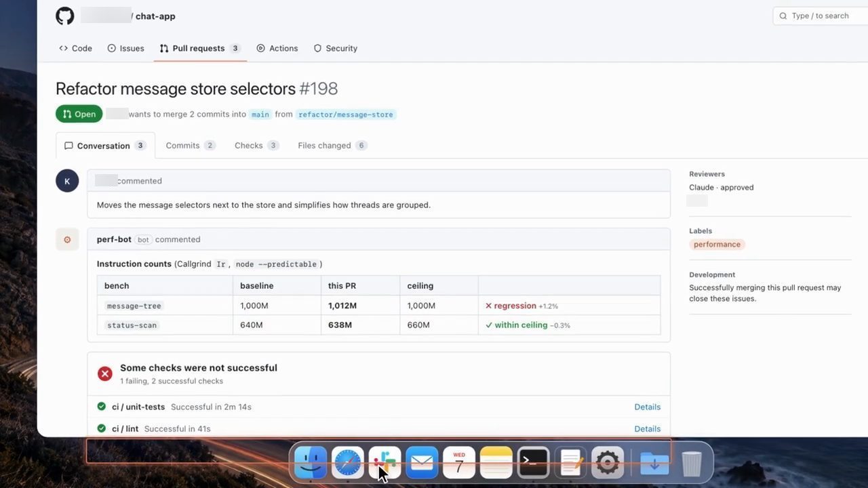This screenshot has width=868, height=488.
Task: Open the Downloads folder in the dock
Action: coord(654,463)
